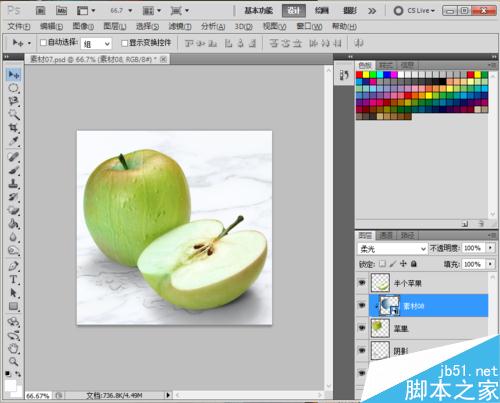This screenshot has height=403, width=500.
Task: Open the 图像 menu
Action: (x=83, y=26)
